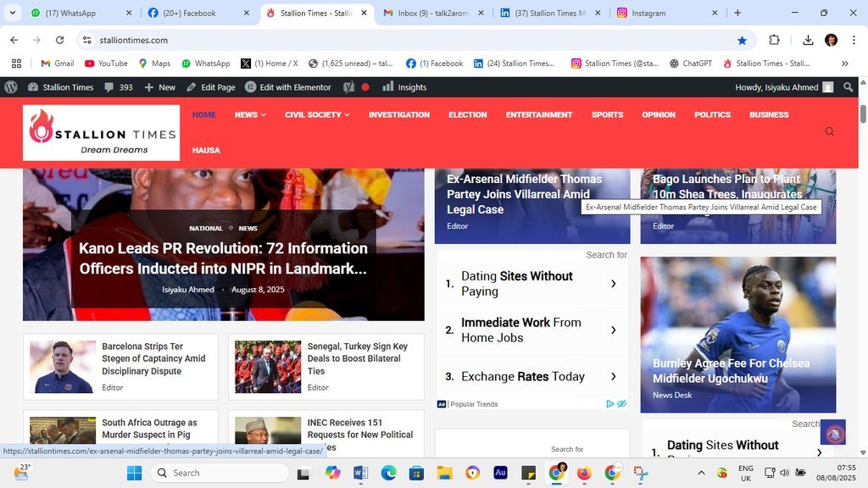Select ENTERTAINMENT in the site menu
The image size is (868, 488).
tap(539, 114)
